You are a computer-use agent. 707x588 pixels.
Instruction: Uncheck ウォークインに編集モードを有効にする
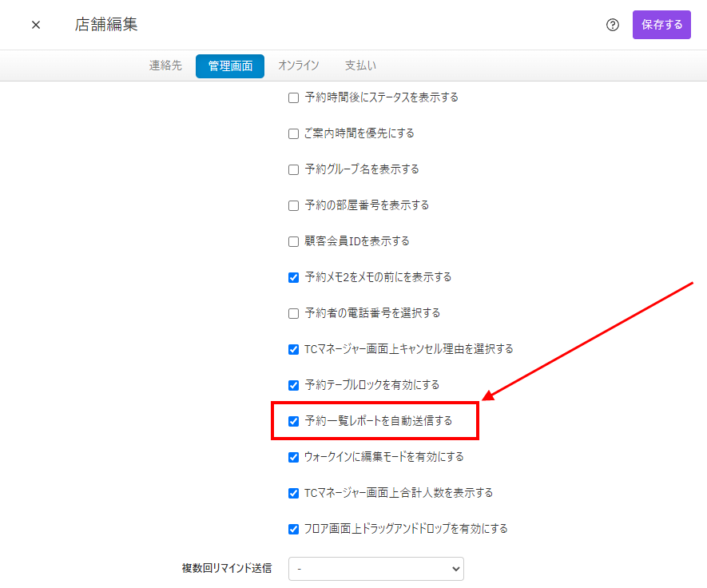coord(293,458)
